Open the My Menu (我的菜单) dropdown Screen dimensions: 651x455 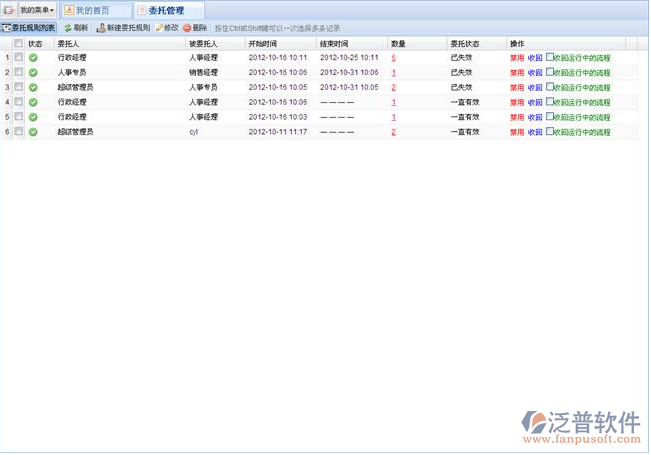(x=37, y=10)
